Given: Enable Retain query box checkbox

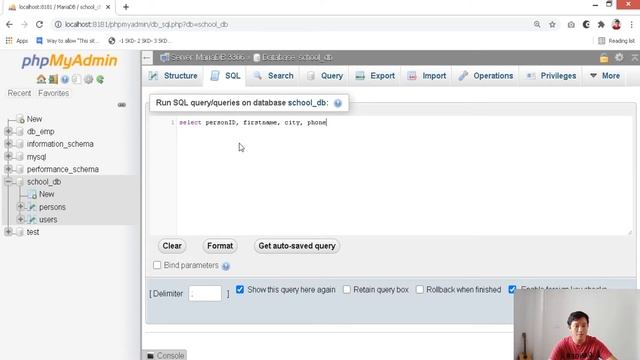Looking at the screenshot, I should pos(347,289).
